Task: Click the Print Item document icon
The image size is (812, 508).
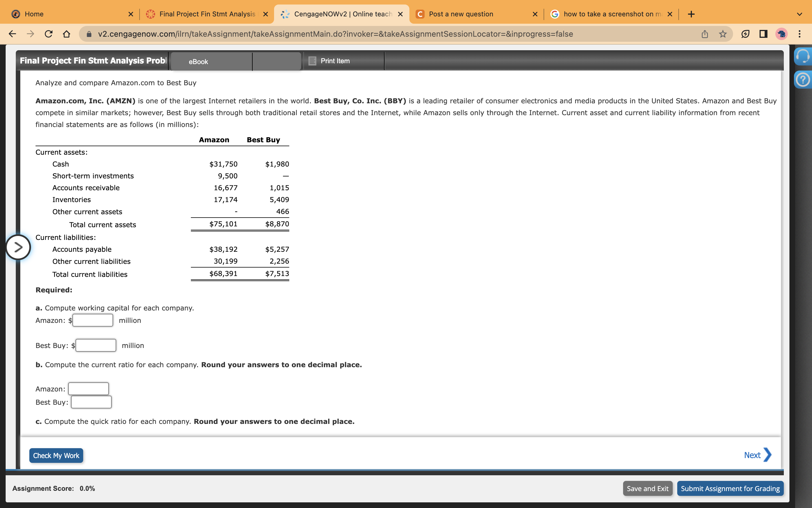Action: pos(312,61)
